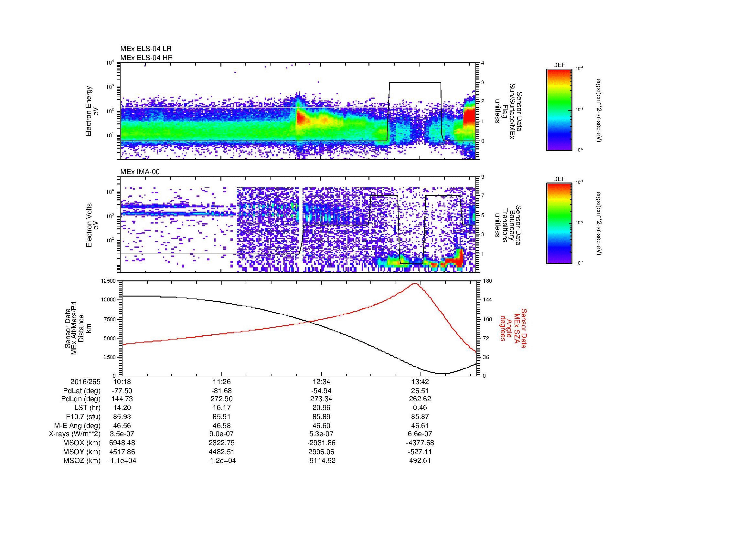Click the 11:26 time tick label
756x534 pixels.
click(222, 382)
